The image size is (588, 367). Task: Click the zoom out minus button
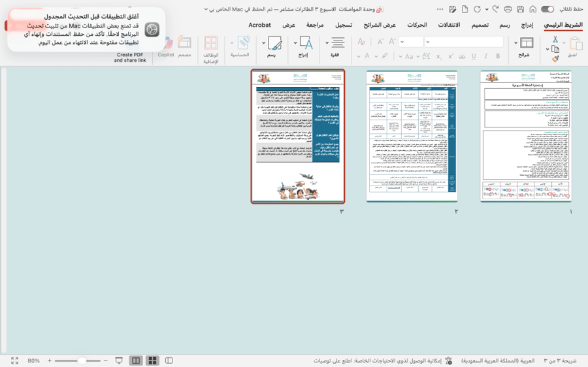(106, 360)
